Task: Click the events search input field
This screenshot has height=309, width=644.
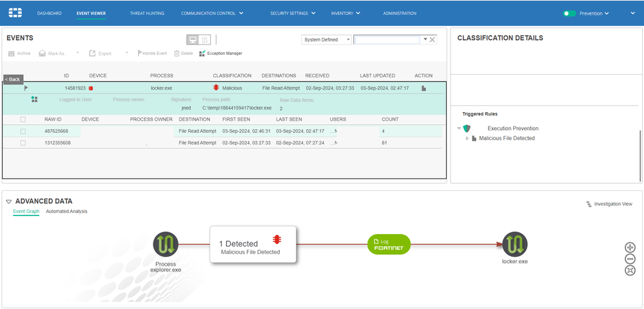Action: coord(387,40)
